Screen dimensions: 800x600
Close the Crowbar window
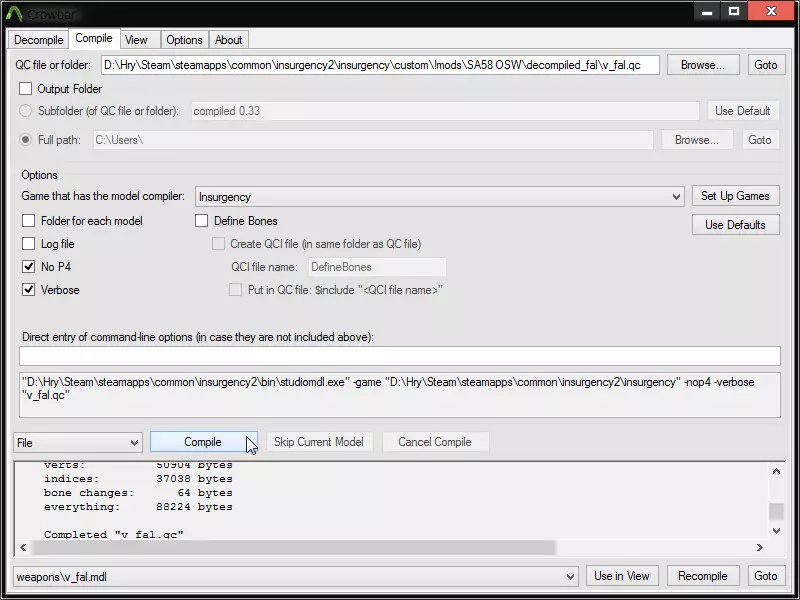(771, 11)
